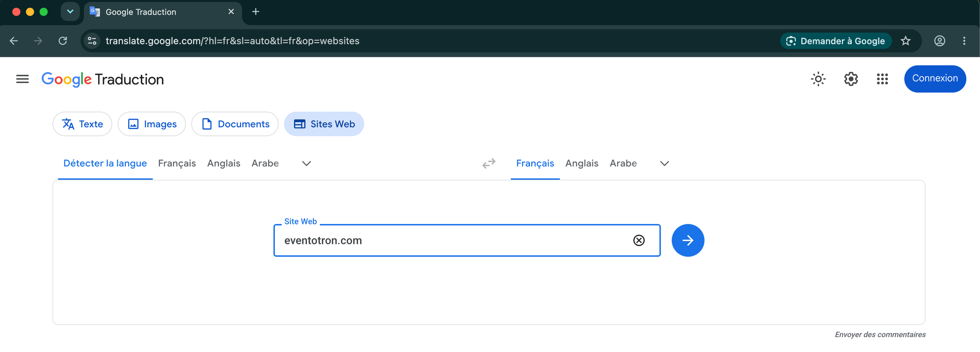Select the Sites Web tab
980x352 pixels.
(x=324, y=124)
